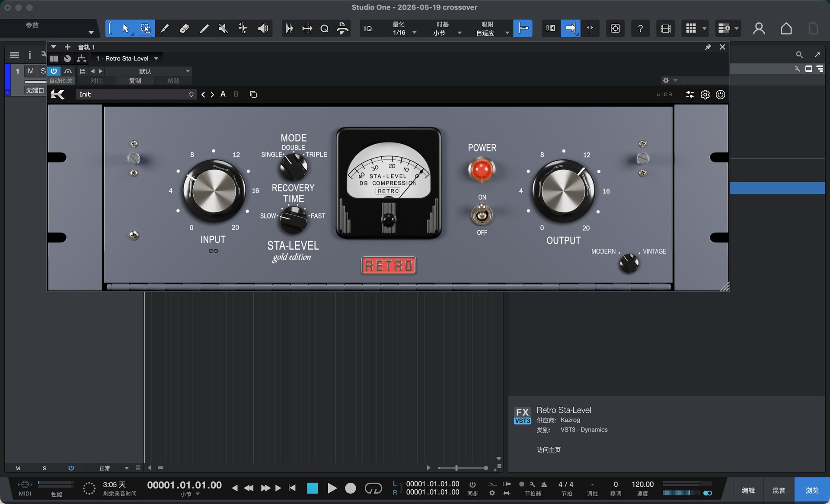Select the Split (knife) tool
The width and height of the screenshot is (830, 504).
[x=165, y=29]
